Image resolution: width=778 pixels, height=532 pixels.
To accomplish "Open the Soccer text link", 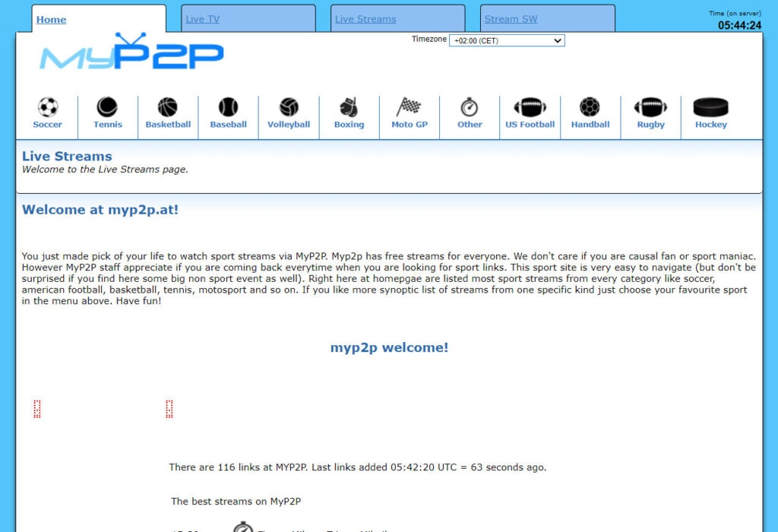I will tap(48, 125).
